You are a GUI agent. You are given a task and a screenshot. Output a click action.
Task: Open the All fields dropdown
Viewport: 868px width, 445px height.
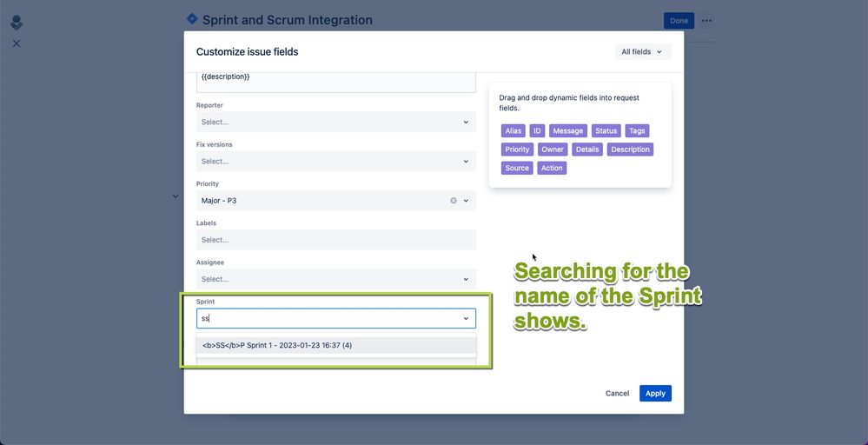click(x=643, y=51)
